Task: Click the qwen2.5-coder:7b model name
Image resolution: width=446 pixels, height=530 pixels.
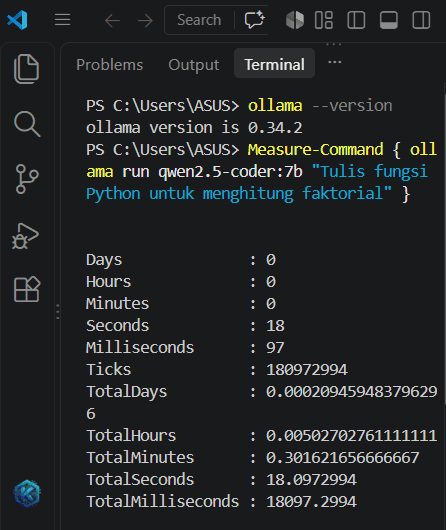Action: [230, 172]
